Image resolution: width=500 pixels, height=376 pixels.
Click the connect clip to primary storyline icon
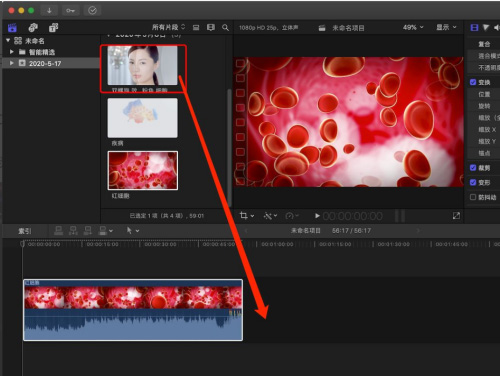[x=59, y=230]
